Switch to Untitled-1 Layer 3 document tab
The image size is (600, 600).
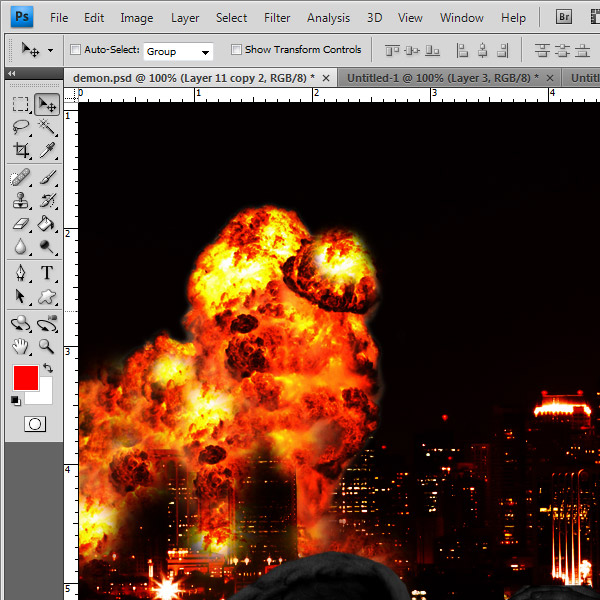(x=442, y=78)
